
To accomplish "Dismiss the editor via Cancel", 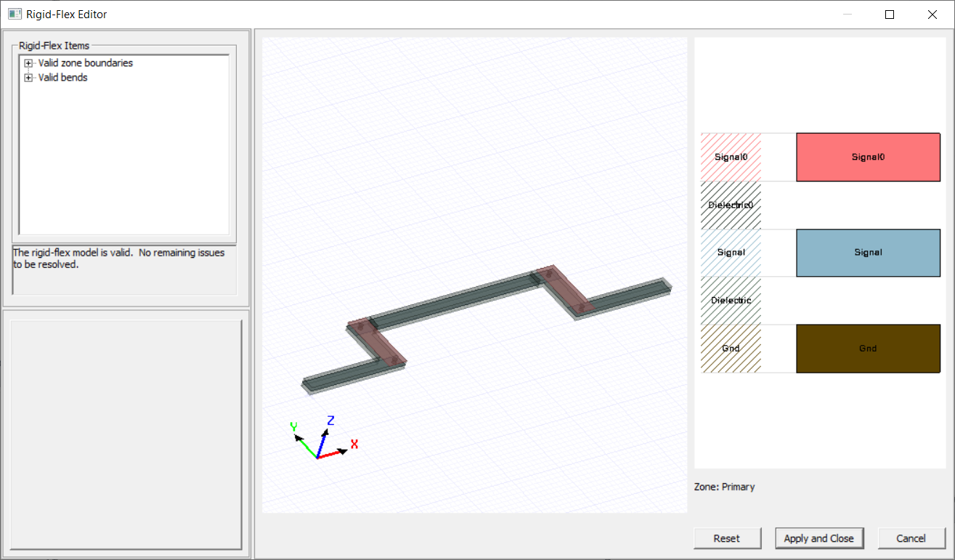I will (911, 538).
